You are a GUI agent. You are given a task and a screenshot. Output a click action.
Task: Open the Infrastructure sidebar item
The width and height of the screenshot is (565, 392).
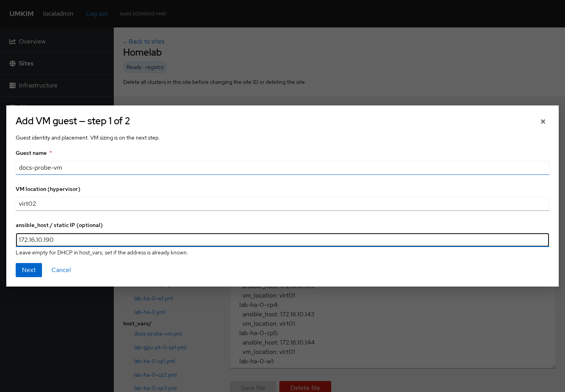tap(57, 85)
